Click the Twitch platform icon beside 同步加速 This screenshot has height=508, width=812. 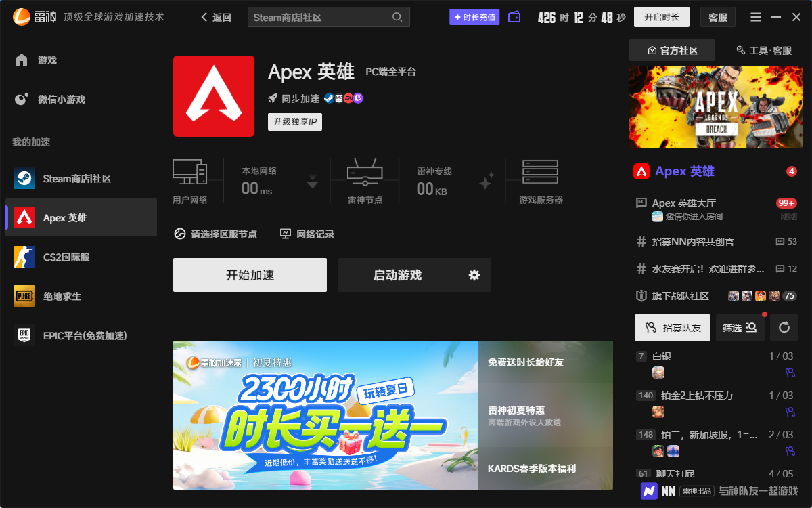pyautogui.click(x=359, y=98)
